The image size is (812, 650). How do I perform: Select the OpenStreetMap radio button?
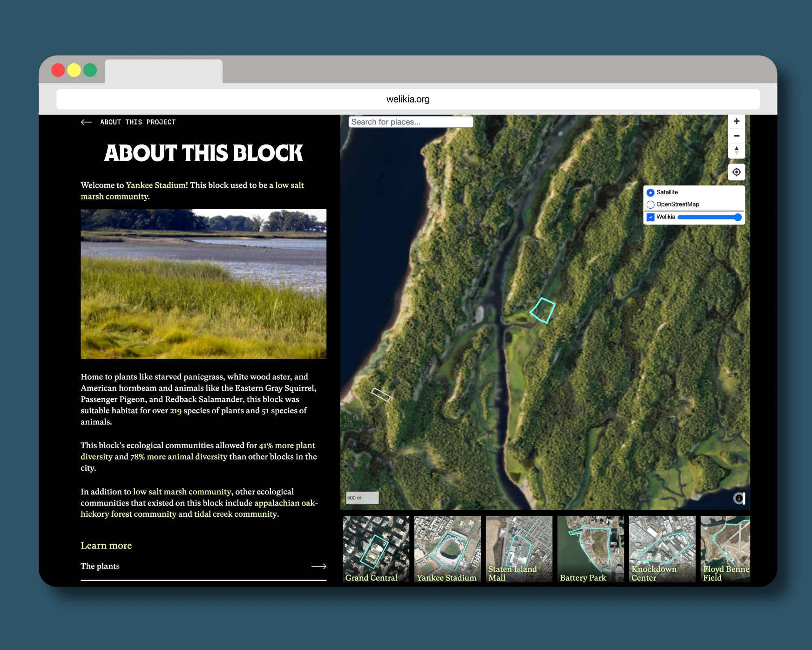point(650,205)
